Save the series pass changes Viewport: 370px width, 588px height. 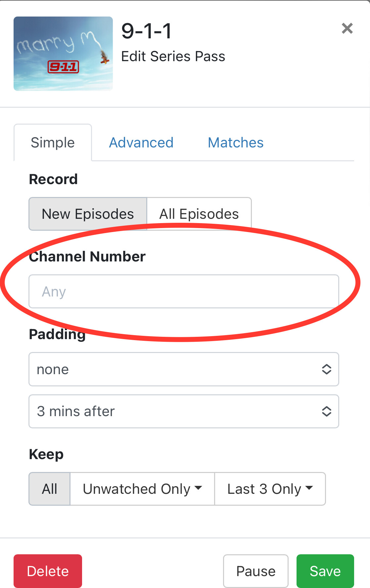325,571
